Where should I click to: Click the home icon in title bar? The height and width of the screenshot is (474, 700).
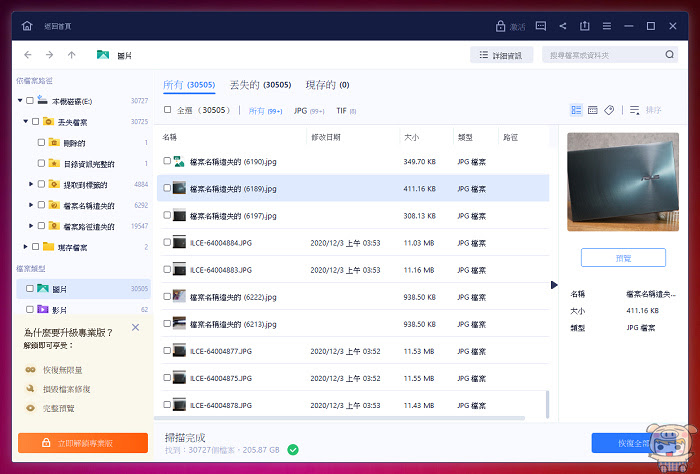[x=27, y=26]
